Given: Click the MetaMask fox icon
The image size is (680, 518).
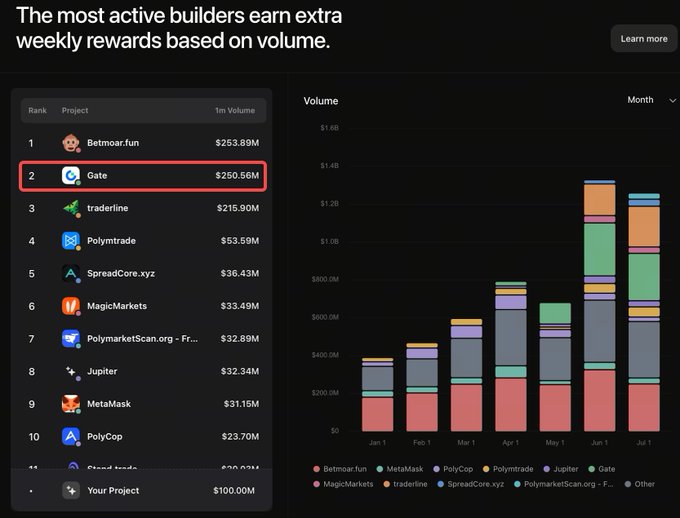Looking at the screenshot, I should (71, 404).
